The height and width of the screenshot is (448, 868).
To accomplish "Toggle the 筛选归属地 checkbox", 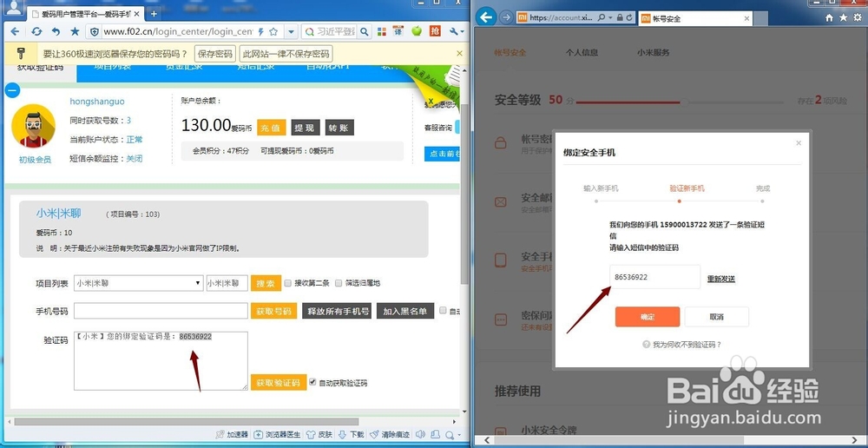I will tap(339, 283).
